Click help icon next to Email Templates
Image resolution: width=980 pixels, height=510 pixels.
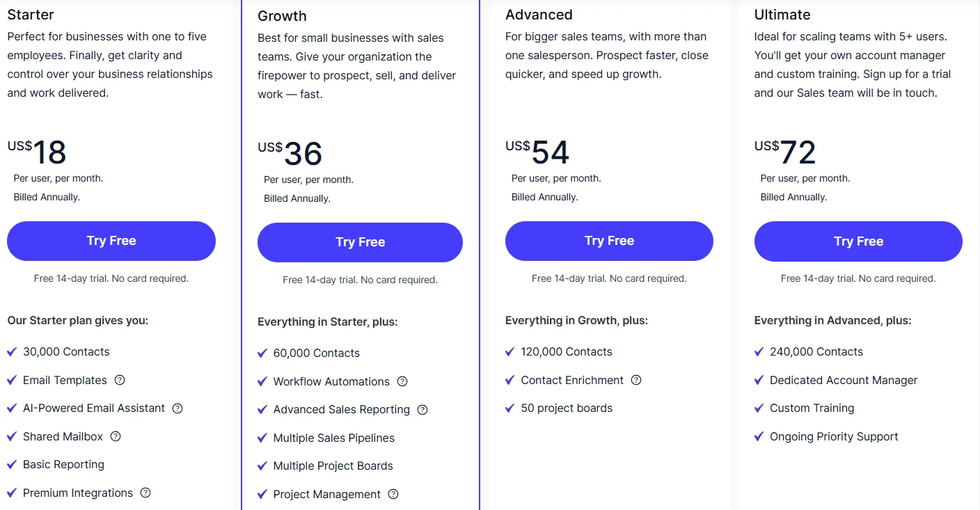point(120,380)
